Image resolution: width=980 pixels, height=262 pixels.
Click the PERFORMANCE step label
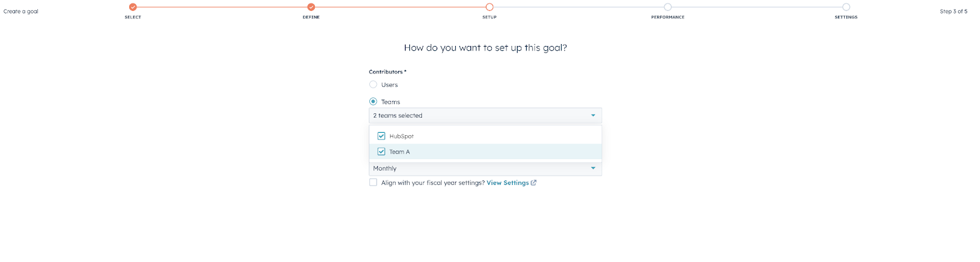pos(668,17)
